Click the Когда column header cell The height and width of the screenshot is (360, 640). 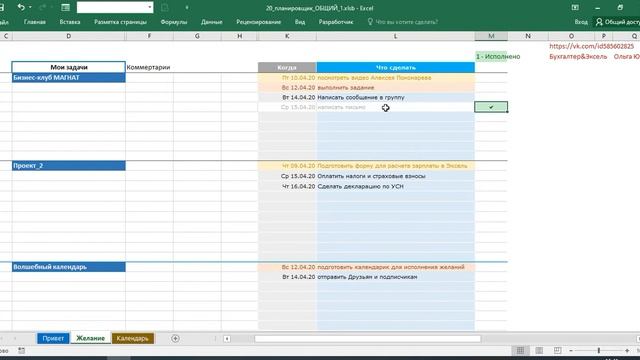287,67
